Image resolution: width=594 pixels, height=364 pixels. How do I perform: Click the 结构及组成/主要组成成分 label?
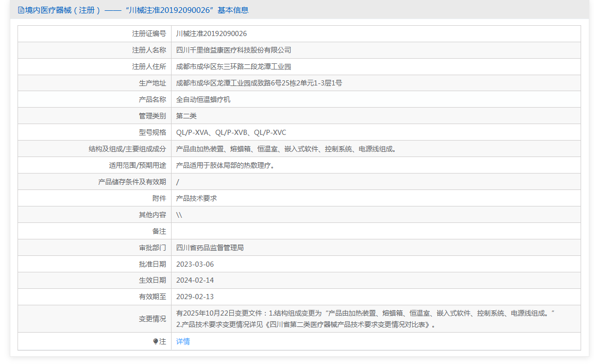coord(127,149)
